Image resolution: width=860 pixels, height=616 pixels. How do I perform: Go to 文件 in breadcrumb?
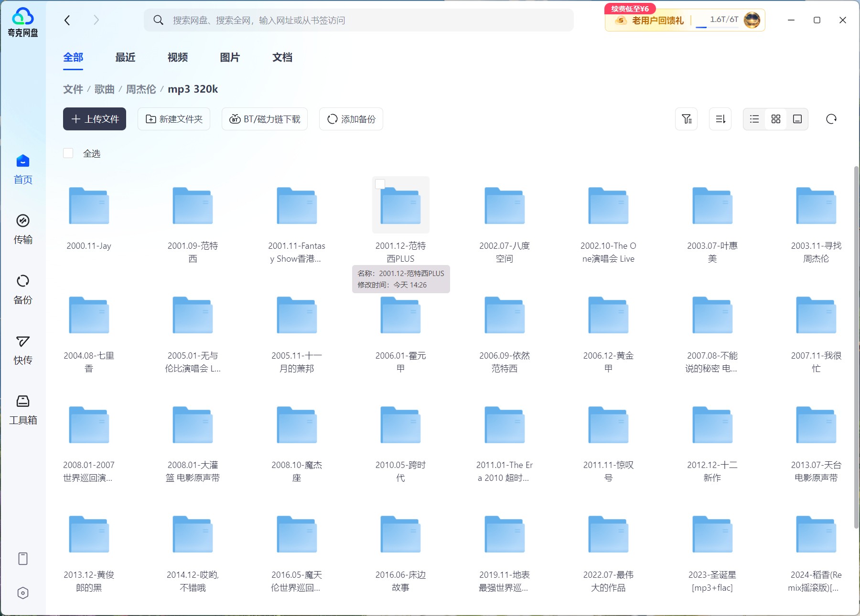(x=73, y=89)
